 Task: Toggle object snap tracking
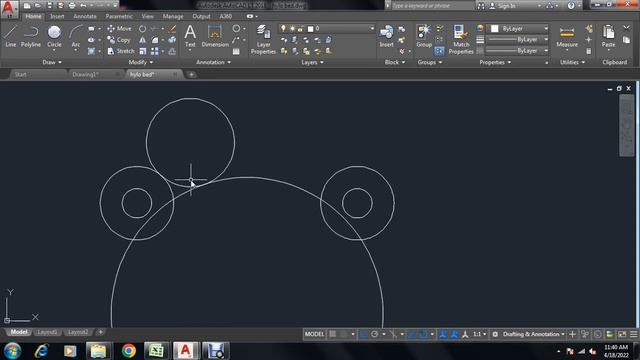[x=412, y=334]
